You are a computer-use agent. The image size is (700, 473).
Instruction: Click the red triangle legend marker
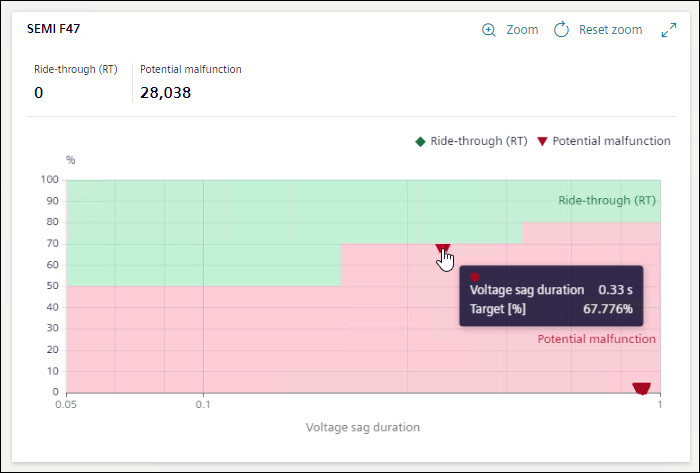tap(542, 141)
